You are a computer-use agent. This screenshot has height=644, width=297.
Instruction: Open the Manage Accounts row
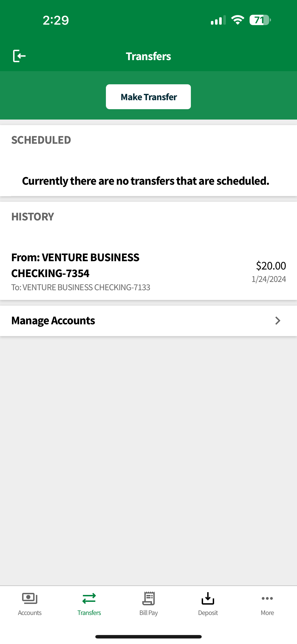[148, 321]
